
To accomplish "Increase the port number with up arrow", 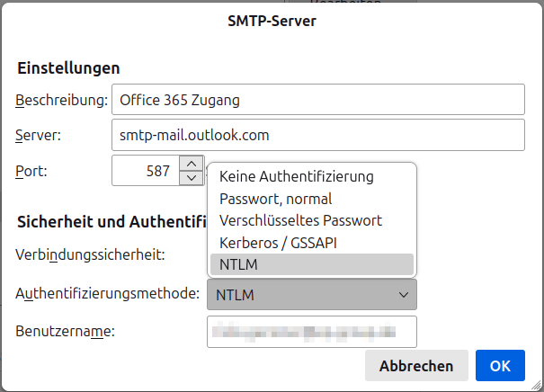I will [x=191, y=163].
